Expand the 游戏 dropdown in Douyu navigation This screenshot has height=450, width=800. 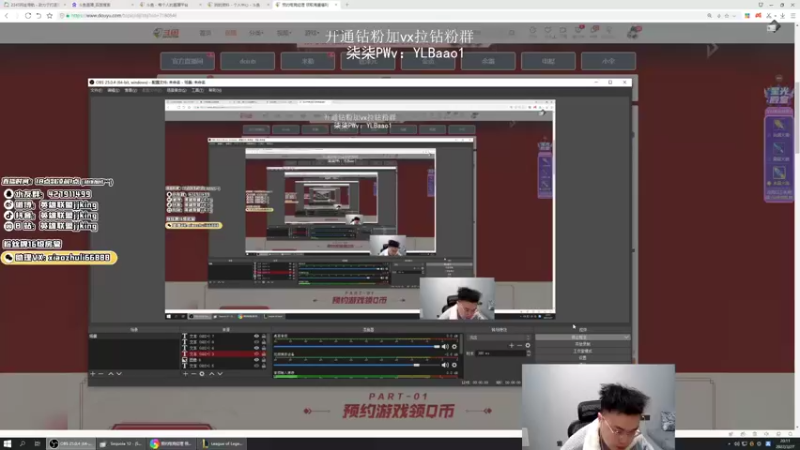coord(311,33)
